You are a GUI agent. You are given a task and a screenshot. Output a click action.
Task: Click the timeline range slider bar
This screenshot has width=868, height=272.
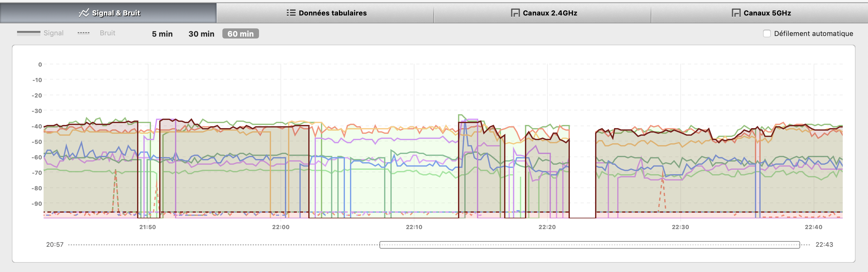tap(589, 245)
